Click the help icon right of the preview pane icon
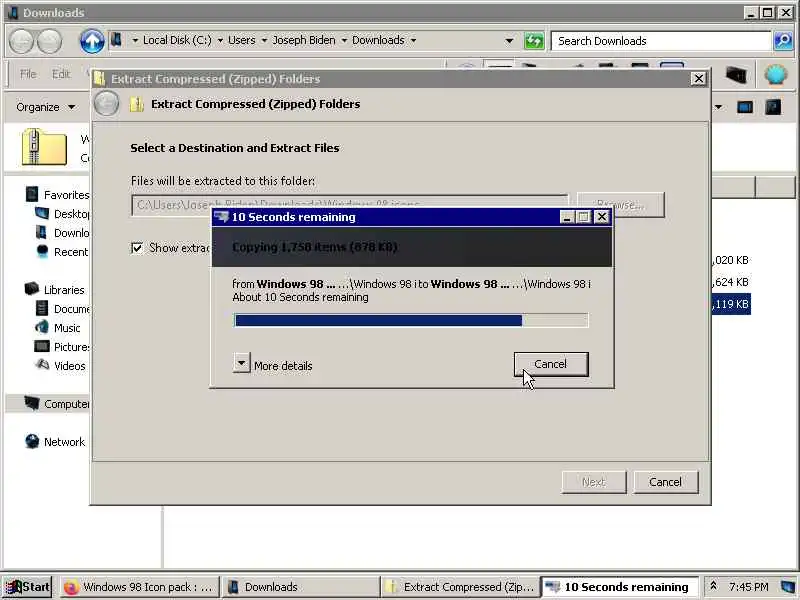This screenshot has width=800, height=600. tap(772, 107)
